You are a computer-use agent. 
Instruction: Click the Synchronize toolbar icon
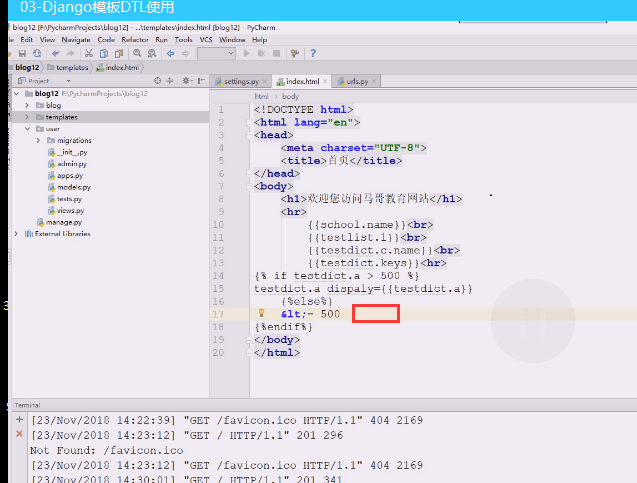click(x=37, y=54)
